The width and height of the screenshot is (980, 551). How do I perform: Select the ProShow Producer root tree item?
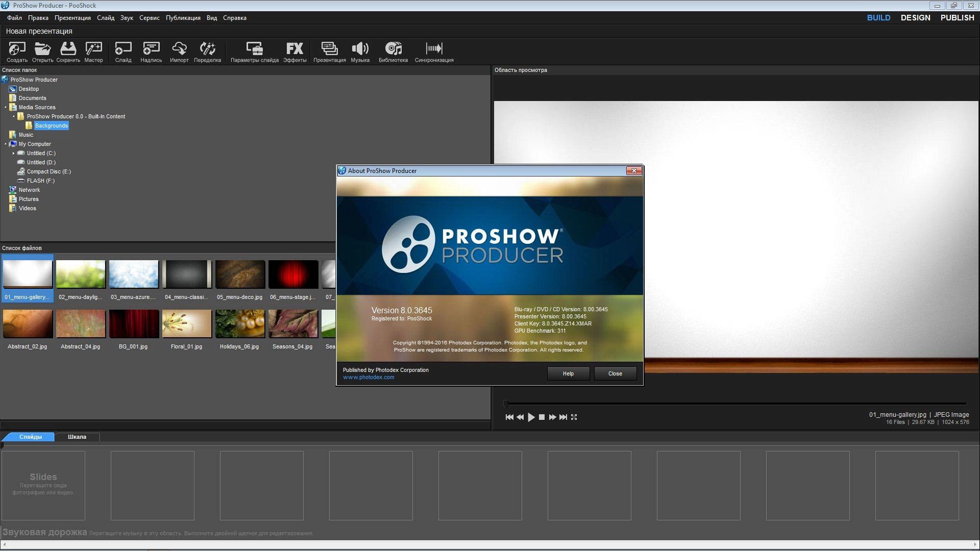point(34,80)
